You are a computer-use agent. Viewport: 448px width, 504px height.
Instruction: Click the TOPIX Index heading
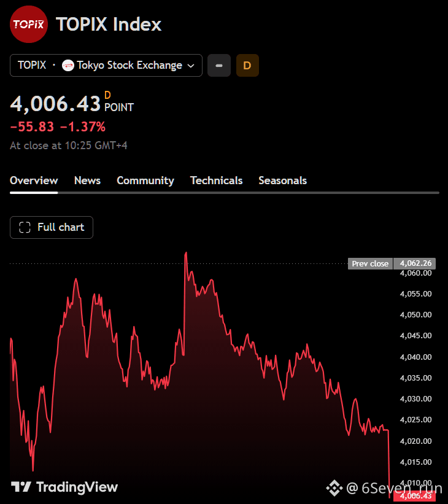(x=109, y=24)
